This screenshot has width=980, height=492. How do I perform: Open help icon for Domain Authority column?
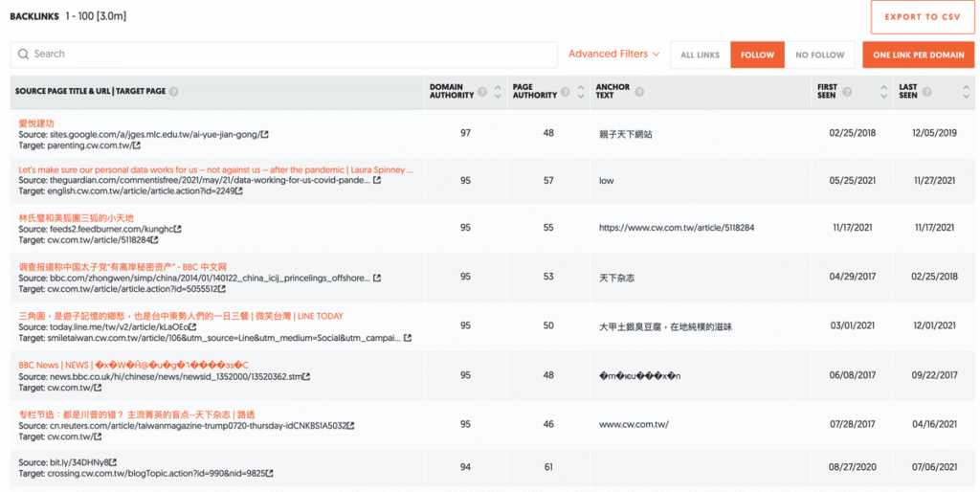[x=482, y=92]
